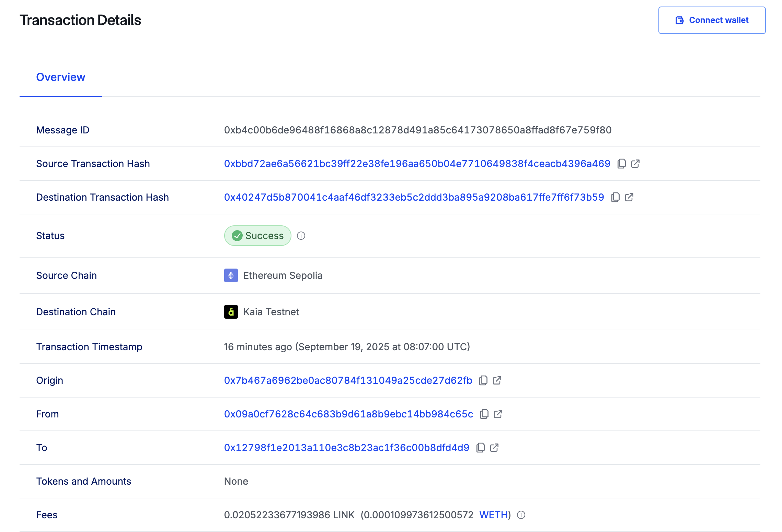The width and height of the screenshot is (782, 532).
Task: Open Destination Transaction Hash external link
Action: [629, 197]
